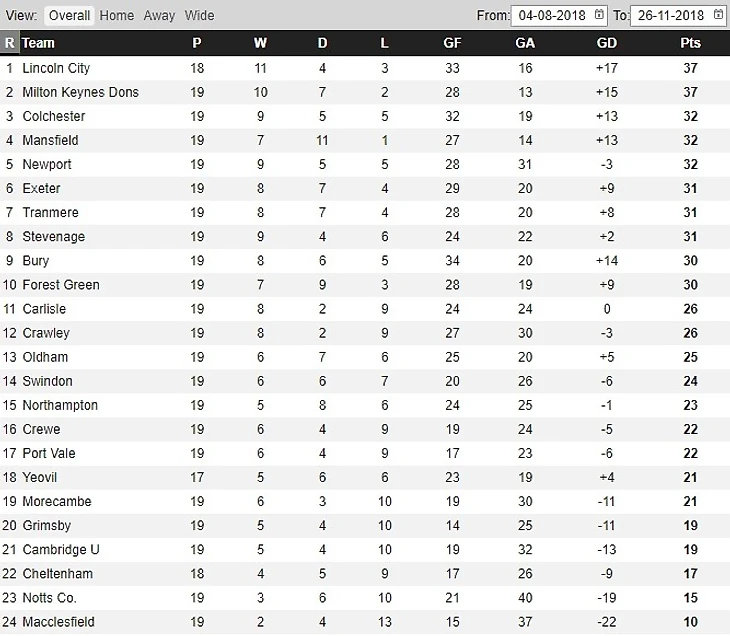Open the To date calendar icon

[x=718, y=15]
